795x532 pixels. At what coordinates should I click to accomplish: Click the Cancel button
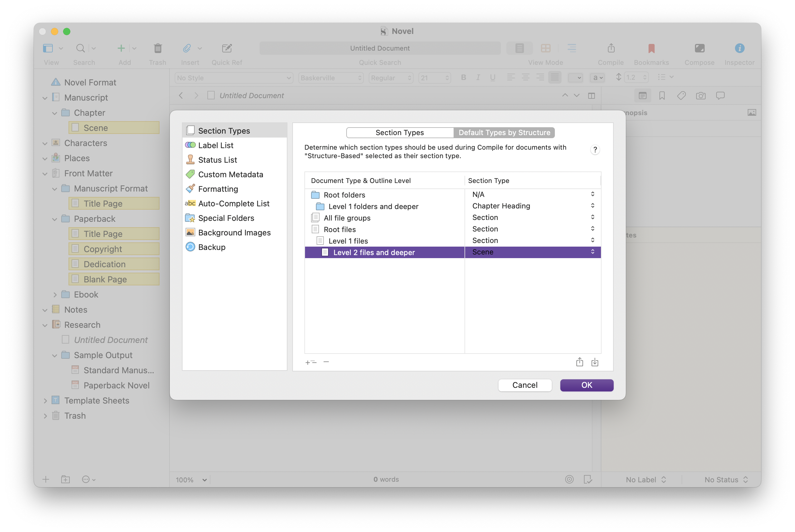525,385
